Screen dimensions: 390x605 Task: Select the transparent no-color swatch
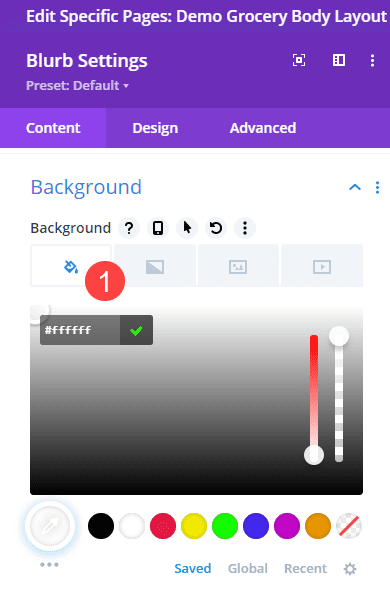point(349,526)
